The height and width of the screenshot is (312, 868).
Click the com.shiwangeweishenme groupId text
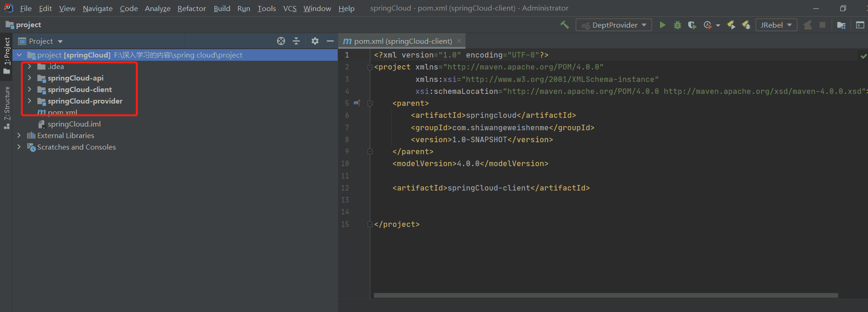click(x=500, y=127)
